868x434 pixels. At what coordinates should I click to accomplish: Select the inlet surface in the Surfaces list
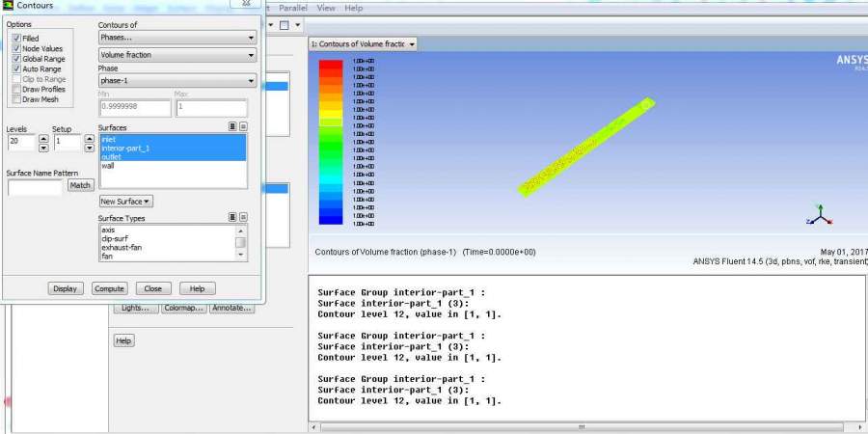coord(173,139)
